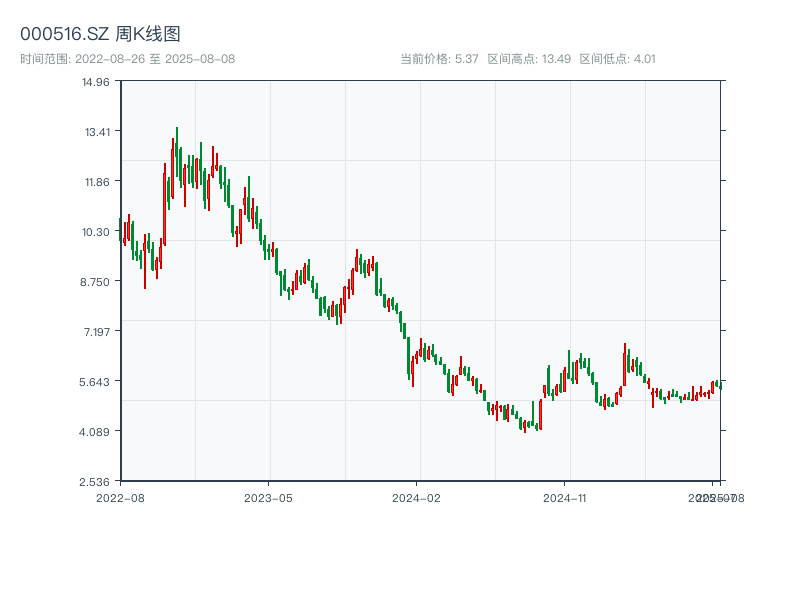This screenshot has height=600, width=800.
Task: Click the 区间高点 13.49 label
Action: (529, 59)
